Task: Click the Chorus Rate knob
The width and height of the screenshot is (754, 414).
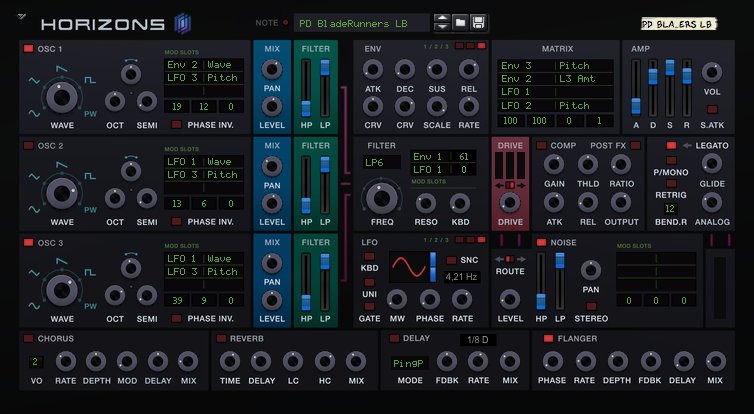Action: pos(66,362)
